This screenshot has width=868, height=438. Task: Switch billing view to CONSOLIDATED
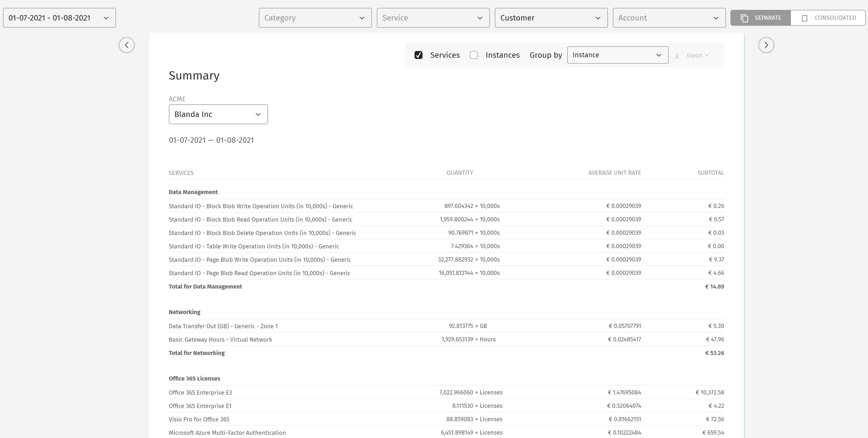(828, 17)
